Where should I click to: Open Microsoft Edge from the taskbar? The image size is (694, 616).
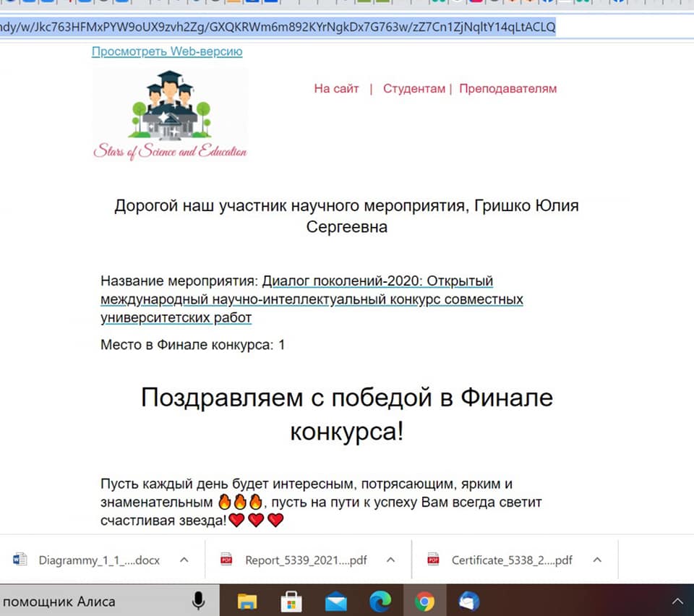(380, 602)
